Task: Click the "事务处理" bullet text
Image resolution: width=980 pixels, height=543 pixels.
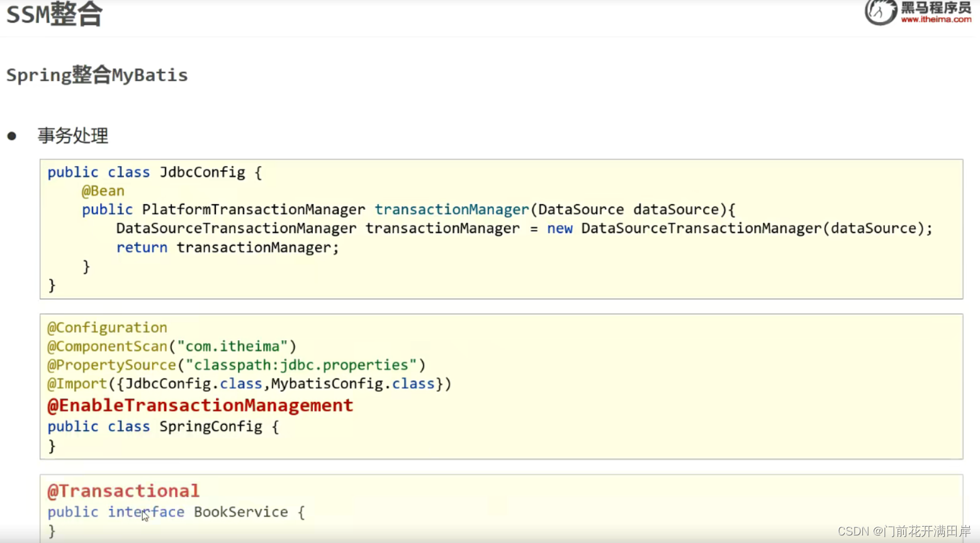Action: [73, 135]
